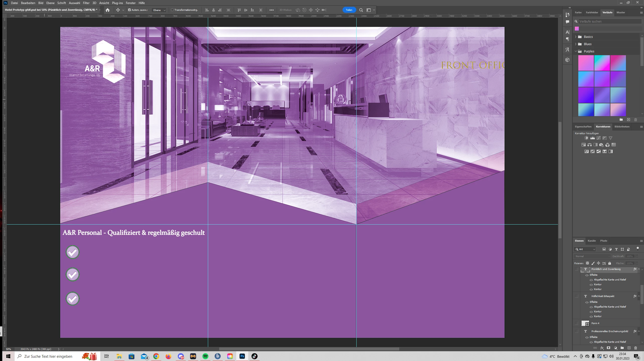Open the Ebene auto-select dropdown
Image resolution: width=644 pixels, height=361 pixels.
click(x=159, y=10)
